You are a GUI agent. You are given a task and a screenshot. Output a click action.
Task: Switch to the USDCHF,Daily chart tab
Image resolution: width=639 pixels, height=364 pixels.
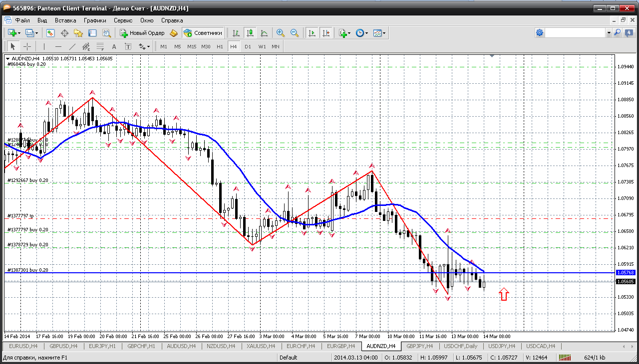pos(460,346)
